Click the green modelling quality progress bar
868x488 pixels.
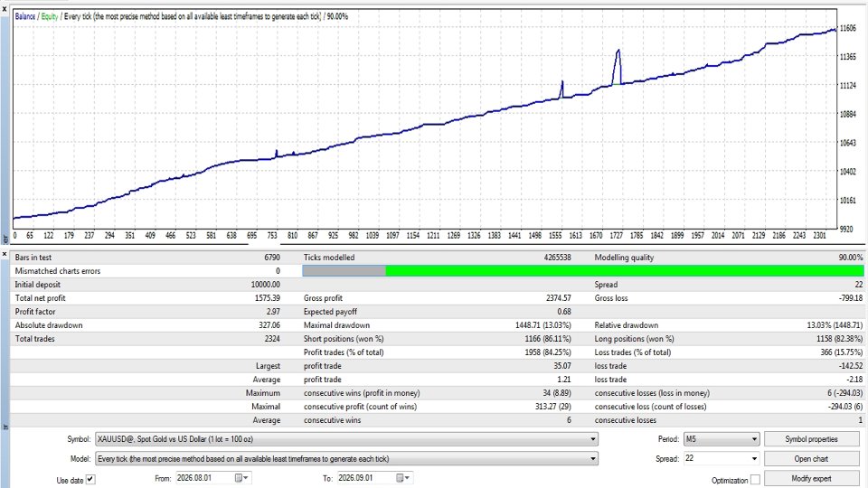tap(625, 271)
